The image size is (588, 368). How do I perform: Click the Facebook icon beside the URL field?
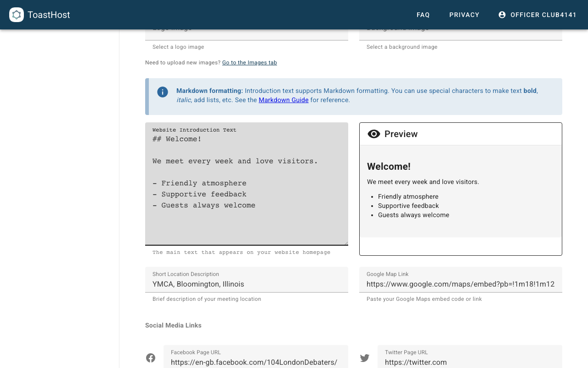click(x=150, y=357)
